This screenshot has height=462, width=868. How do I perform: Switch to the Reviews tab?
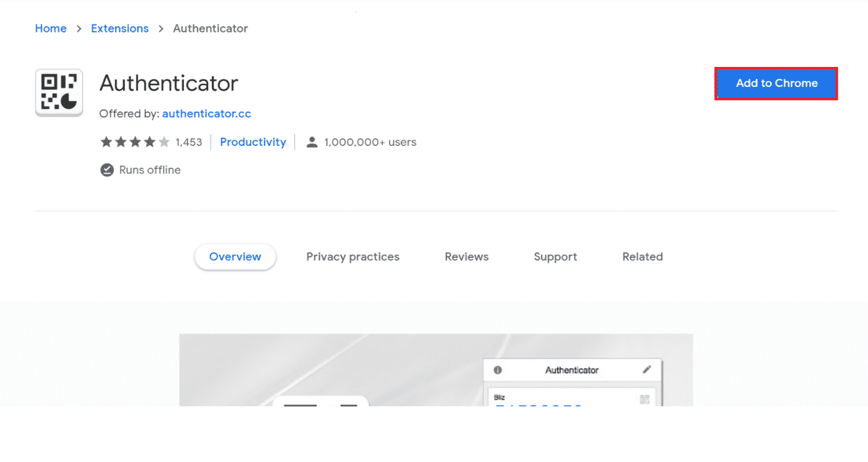(467, 257)
